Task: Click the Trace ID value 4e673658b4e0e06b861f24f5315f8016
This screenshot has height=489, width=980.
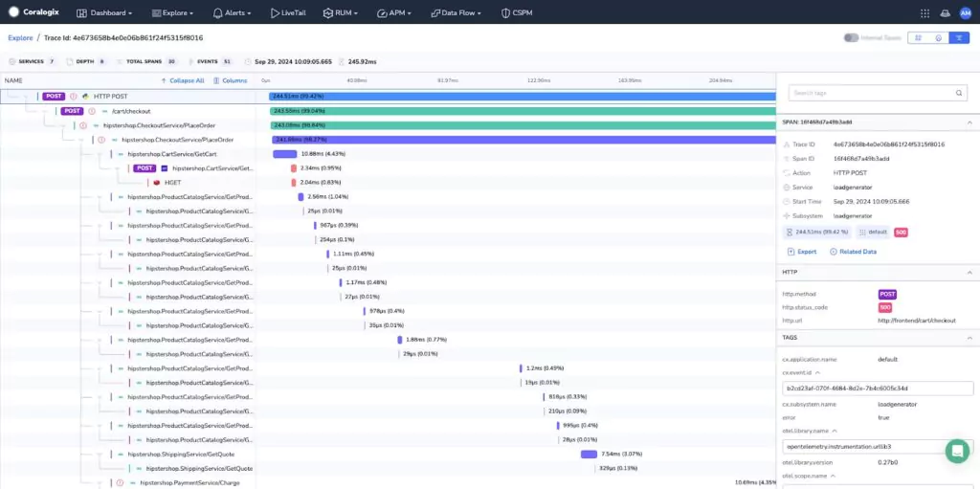Action: tap(889, 144)
